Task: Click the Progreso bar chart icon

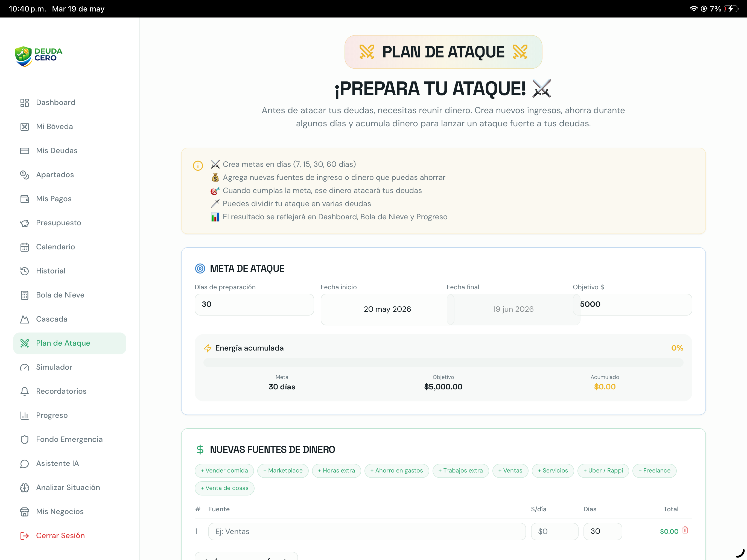Action: coord(24,415)
